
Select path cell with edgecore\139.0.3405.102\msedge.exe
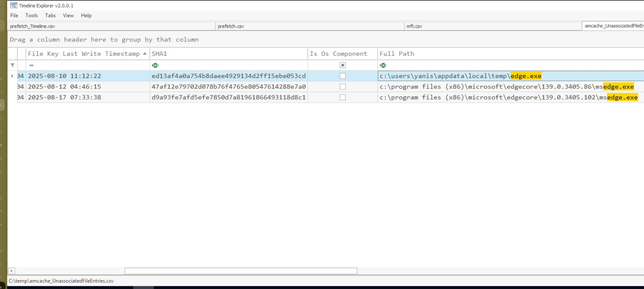(x=511, y=97)
